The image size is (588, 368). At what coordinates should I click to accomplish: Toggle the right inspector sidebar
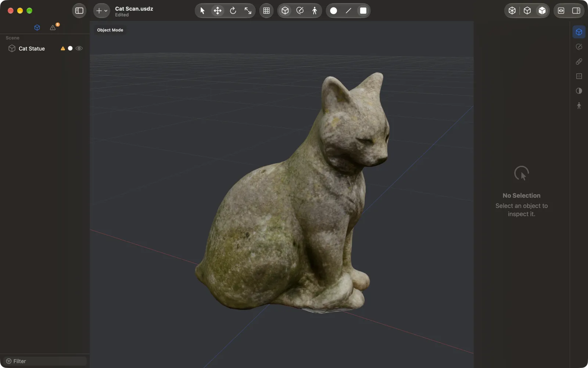[x=576, y=11]
